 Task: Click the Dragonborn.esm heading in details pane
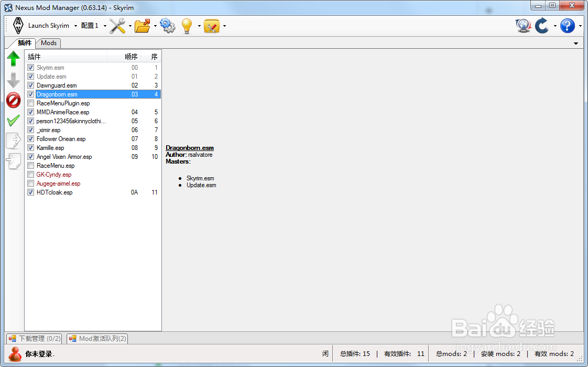pyautogui.click(x=190, y=148)
